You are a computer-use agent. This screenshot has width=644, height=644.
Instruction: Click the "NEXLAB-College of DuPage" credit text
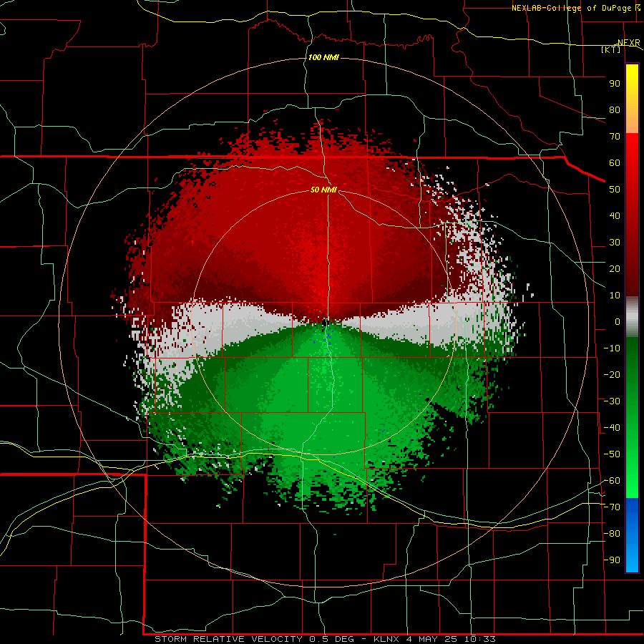tap(571, 8)
